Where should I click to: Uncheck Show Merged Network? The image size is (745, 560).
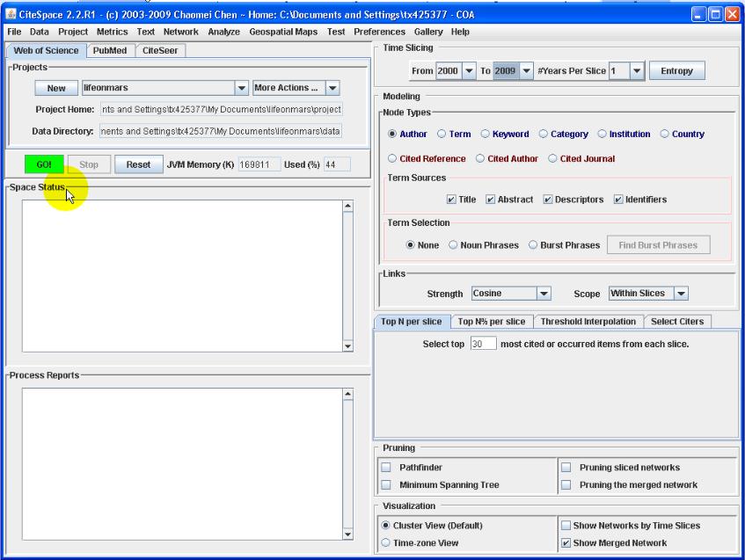coord(566,543)
